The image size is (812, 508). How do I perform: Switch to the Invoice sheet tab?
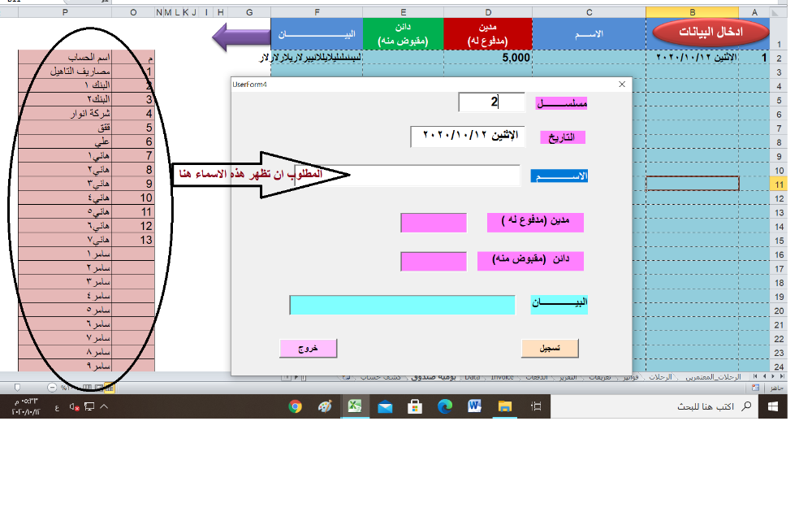502,377
